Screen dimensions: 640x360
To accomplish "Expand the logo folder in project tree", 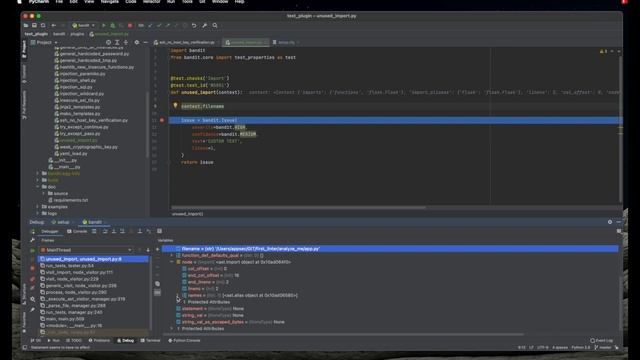I will 38,213.
